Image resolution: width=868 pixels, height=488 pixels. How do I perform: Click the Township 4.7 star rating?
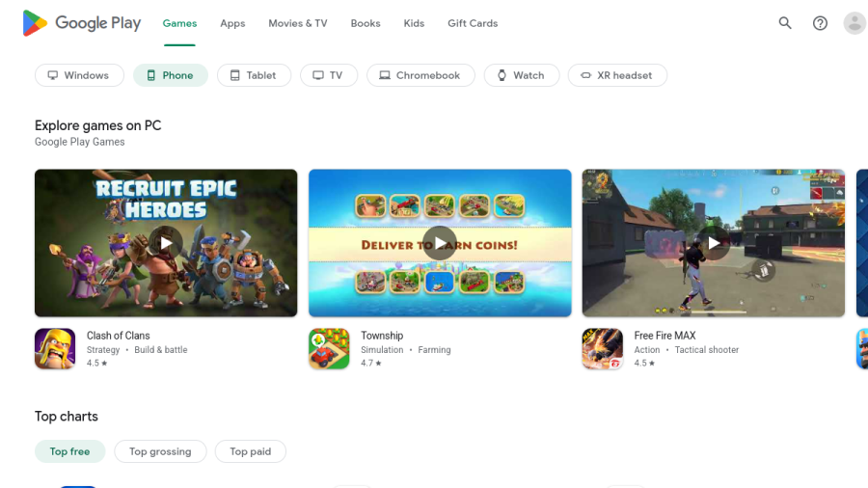pos(371,363)
